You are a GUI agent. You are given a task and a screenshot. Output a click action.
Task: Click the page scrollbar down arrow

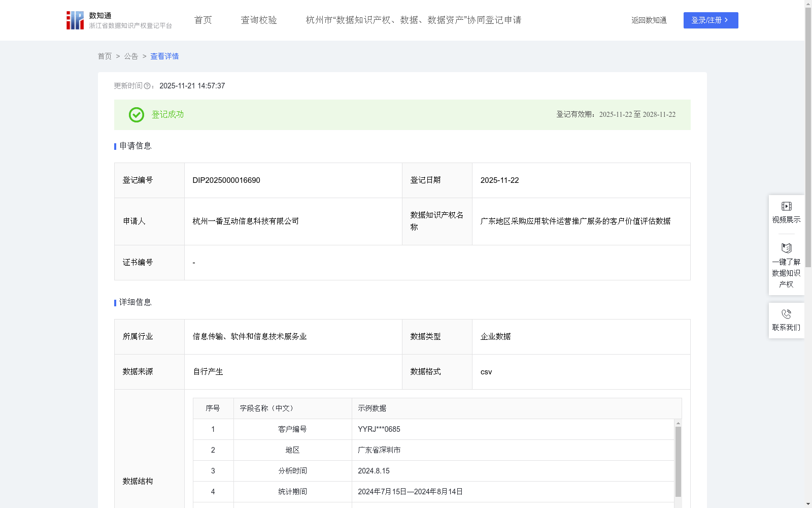[808, 504]
